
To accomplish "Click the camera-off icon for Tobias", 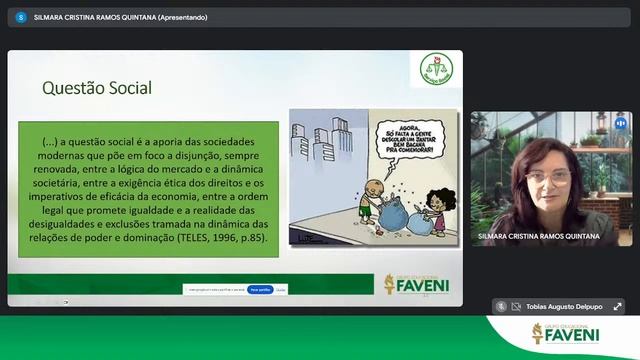I will [516, 307].
